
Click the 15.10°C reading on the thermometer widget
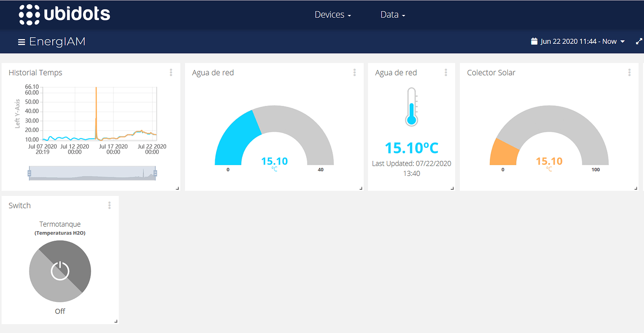(411, 147)
